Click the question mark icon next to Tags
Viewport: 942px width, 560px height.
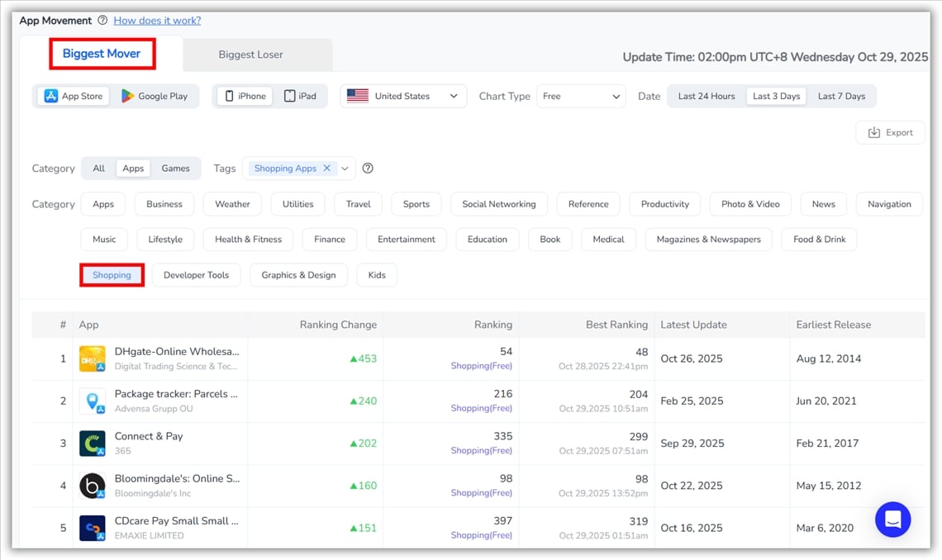click(x=369, y=168)
